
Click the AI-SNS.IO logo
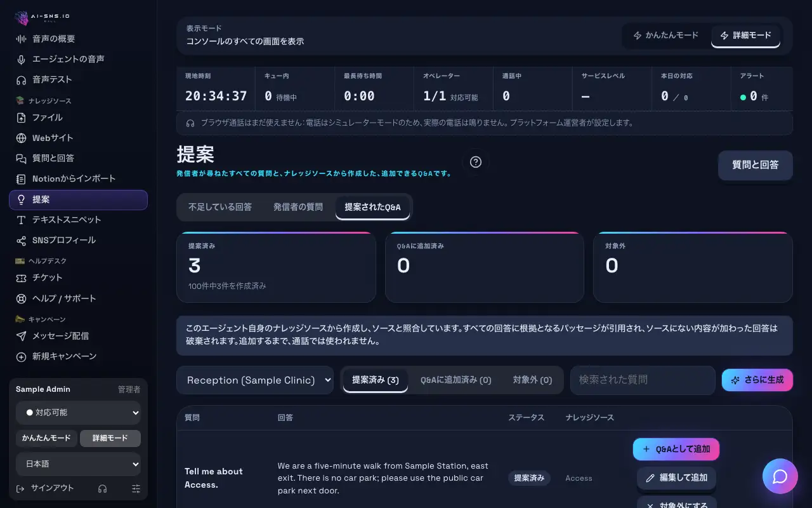pyautogui.click(x=43, y=18)
